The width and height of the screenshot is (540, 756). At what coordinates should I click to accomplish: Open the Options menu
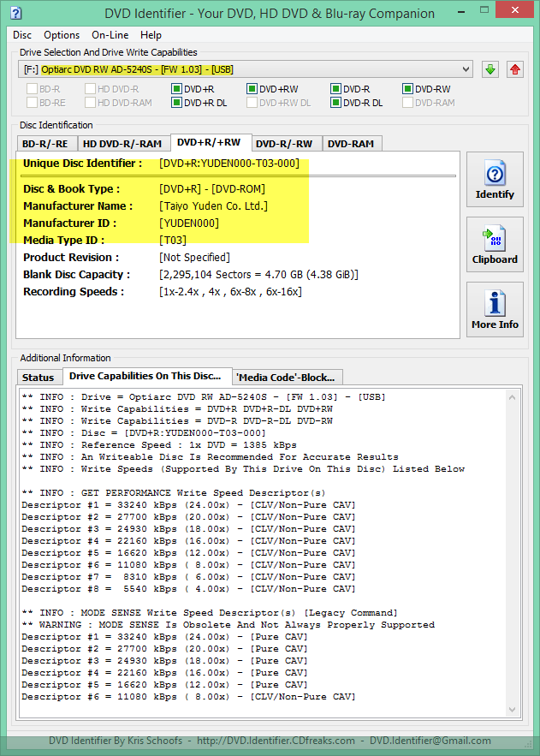(62, 35)
